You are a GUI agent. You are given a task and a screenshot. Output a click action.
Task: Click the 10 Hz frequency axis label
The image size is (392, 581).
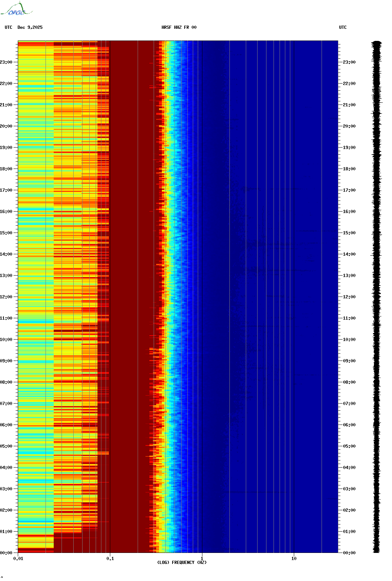[294, 559]
